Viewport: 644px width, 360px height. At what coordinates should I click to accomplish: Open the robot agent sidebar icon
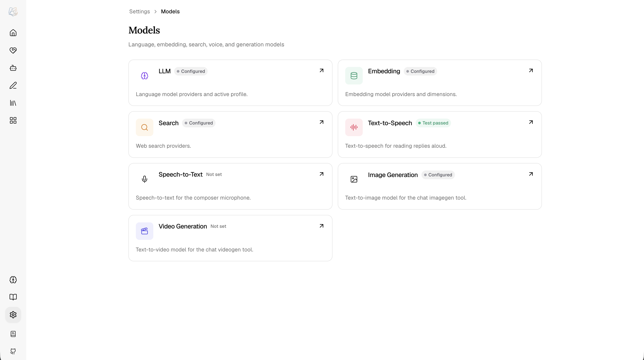tap(13, 68)
